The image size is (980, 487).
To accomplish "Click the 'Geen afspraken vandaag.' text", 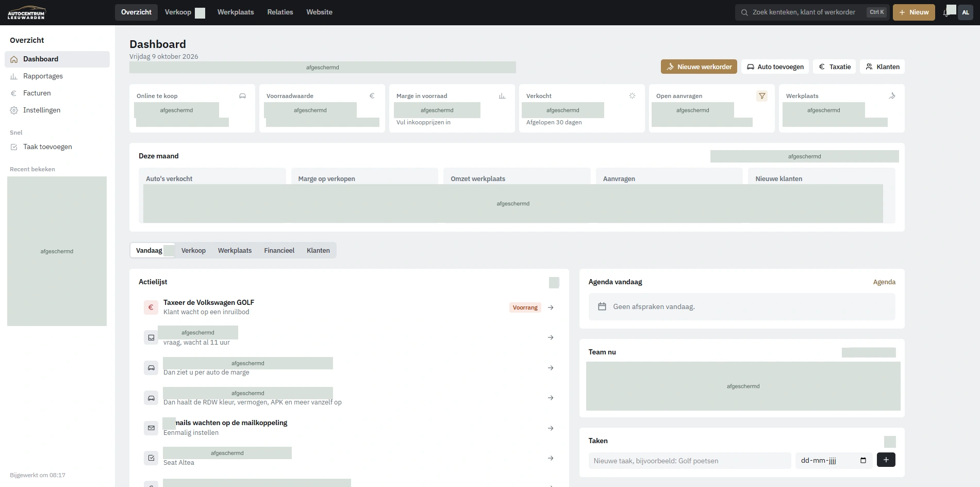I will point(654,307).
